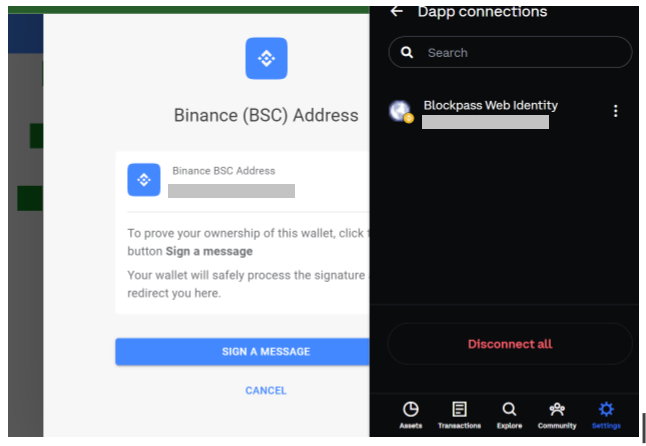Viewport: 646px width, 446px height.
Task: Go back from Dapp connections
Action: point(396,11)
